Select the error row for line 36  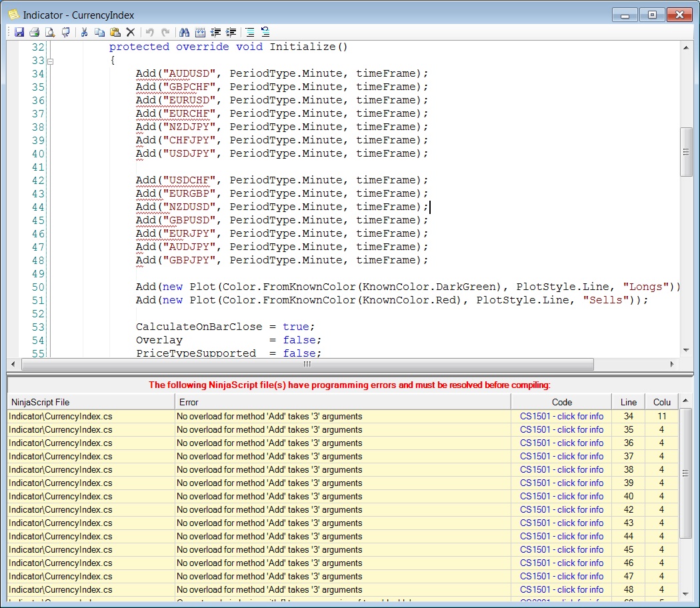click(343, 443)
